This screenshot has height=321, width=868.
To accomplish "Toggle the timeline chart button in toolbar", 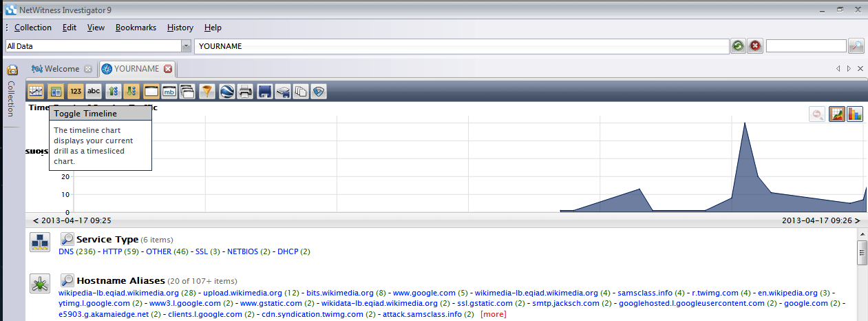I will click(36, 91).
